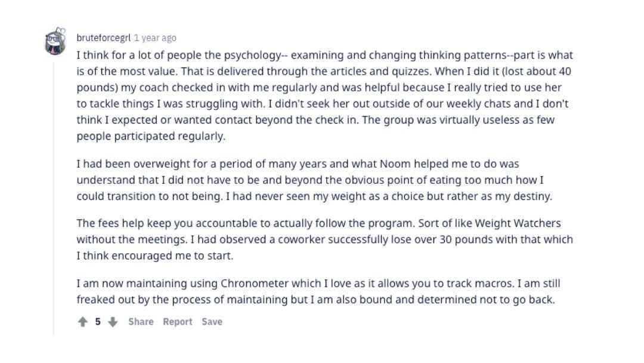Open the bruteforcegrl user profile link
The image size is (644, 363).
click(104, 38)
